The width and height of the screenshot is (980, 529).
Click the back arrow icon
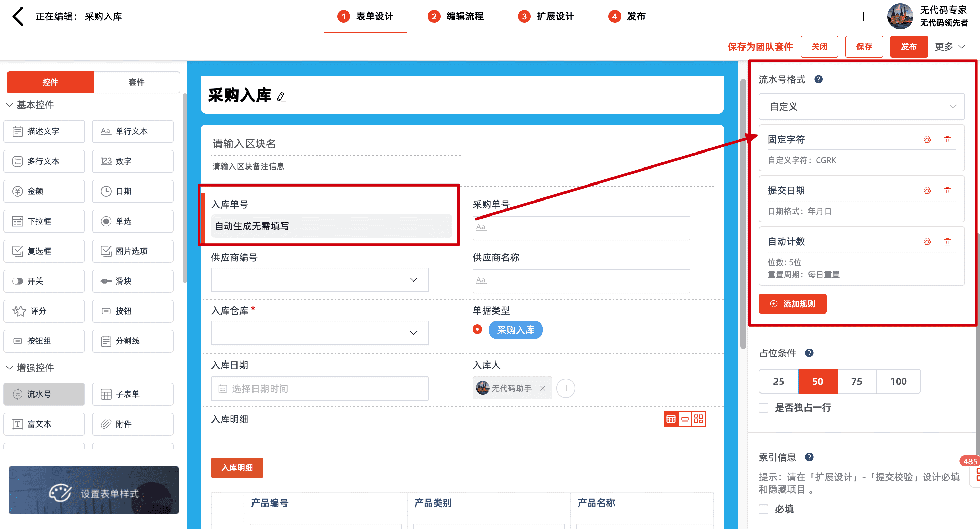click(17, 16)
